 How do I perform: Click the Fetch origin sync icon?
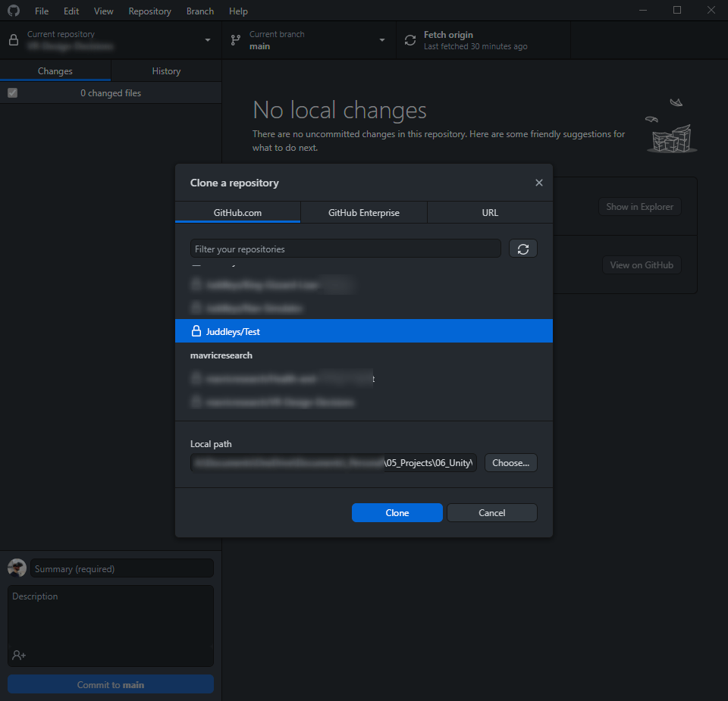(x=410, y=40)
